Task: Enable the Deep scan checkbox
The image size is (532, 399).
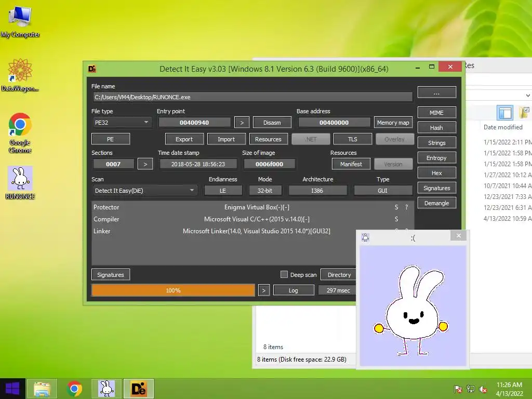Action: (x=284, y=274)
